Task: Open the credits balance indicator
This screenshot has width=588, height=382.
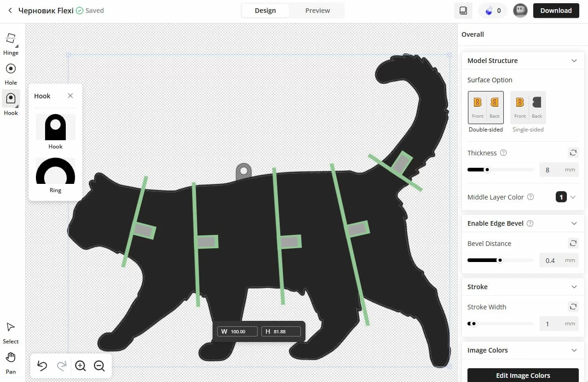Action: coord(493,11)
